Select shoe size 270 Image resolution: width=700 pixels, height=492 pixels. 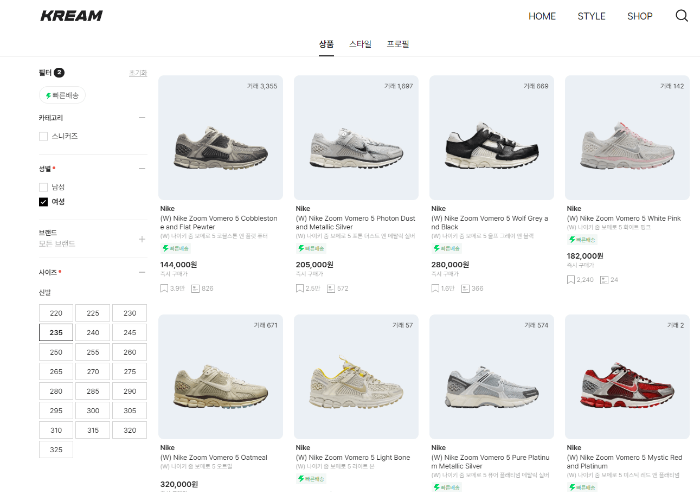pyautogui.click(x=93, y=371)
